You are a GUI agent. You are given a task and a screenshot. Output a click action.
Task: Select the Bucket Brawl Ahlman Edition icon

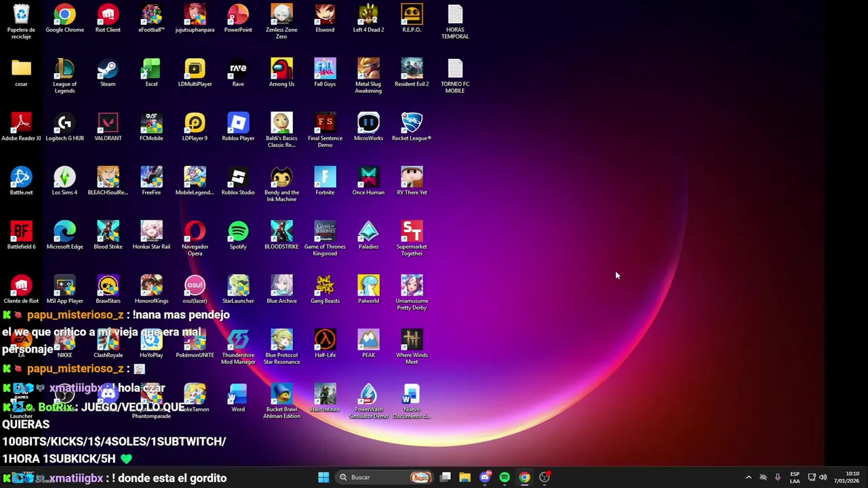coord(281,401)
